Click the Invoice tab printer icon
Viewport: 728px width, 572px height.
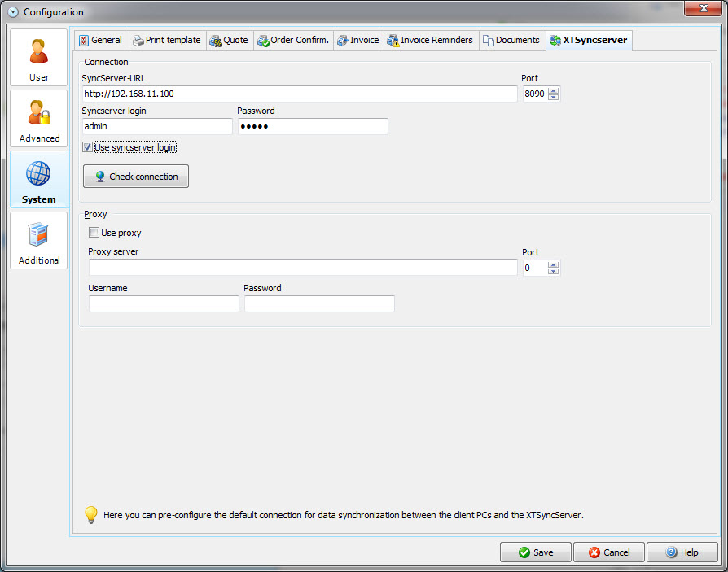343,39
